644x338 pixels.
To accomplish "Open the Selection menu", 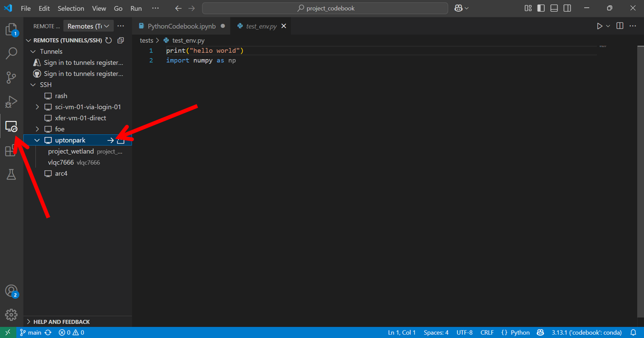I will click(71, 8).
